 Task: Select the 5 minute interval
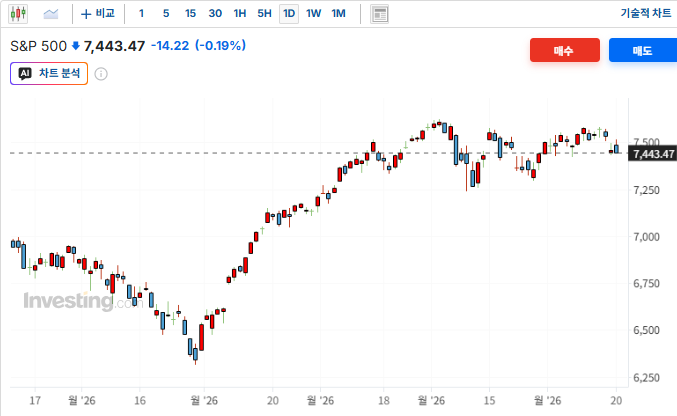pos(166,14)
